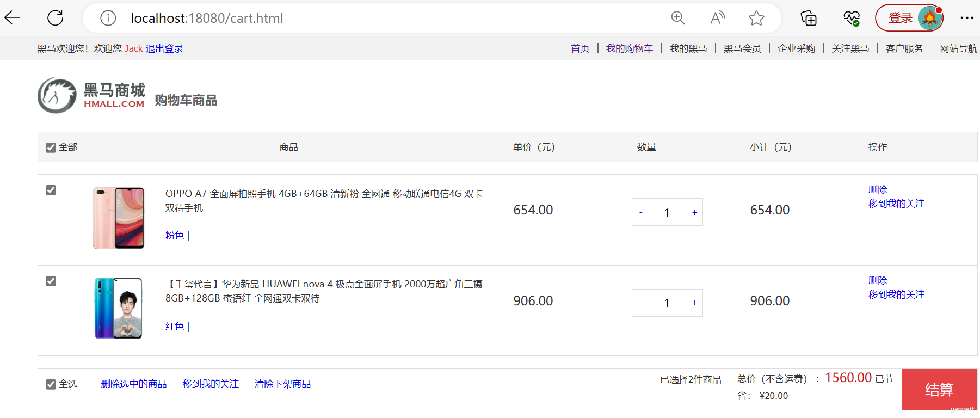Click bottom bar 移到我的关注 link
The image size is (980, 418).
[211, 384]
